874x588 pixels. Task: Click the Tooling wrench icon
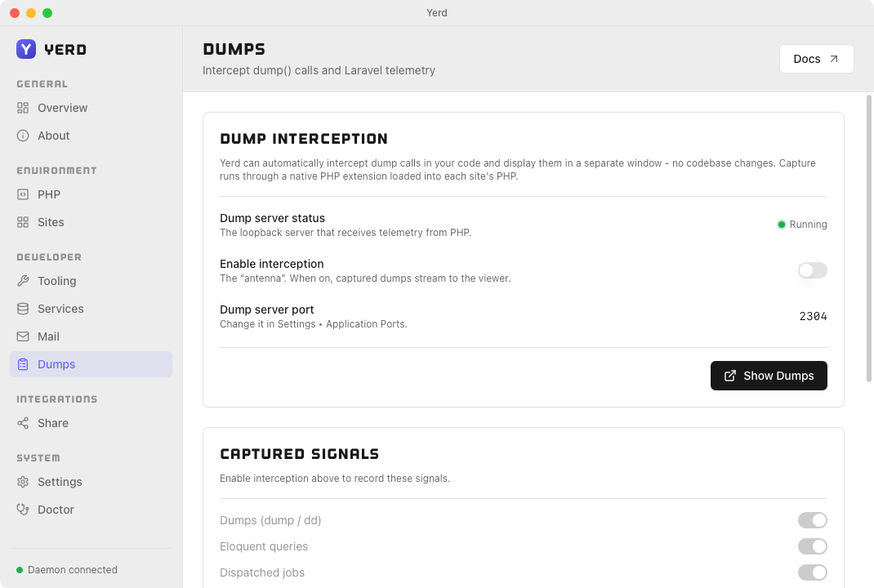(x=23, y=281)
